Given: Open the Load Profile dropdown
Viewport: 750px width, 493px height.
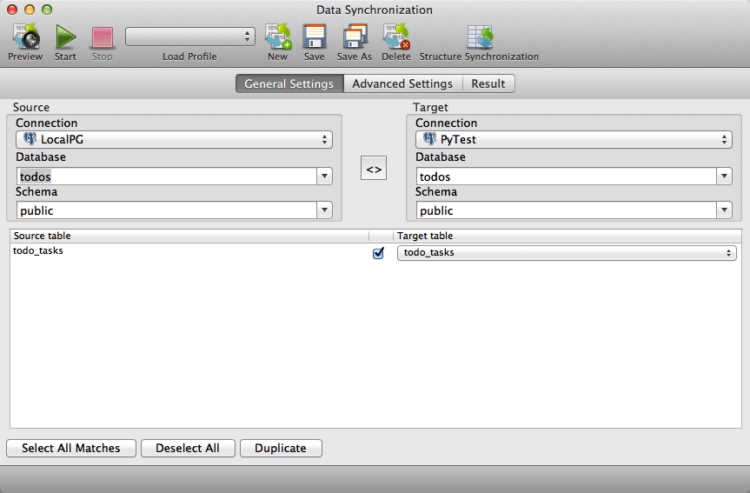Looking at the screenshot, I should 190,36.
